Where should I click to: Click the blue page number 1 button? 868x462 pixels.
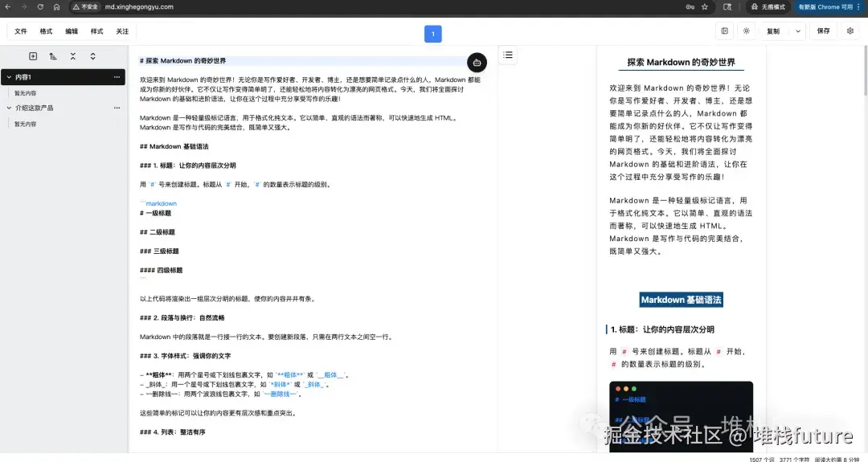pos(433,34)
